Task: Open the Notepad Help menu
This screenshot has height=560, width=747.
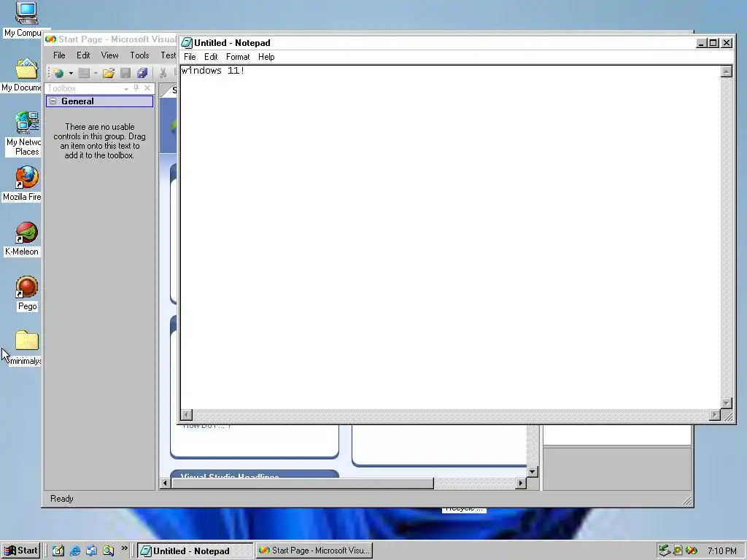Action: tap(266, 57)
